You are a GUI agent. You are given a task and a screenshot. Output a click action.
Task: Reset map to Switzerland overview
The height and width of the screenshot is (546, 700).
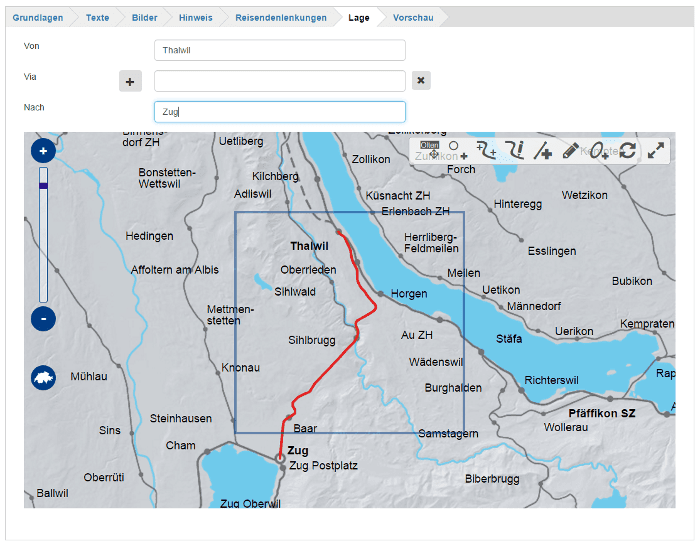coord(43,379)
